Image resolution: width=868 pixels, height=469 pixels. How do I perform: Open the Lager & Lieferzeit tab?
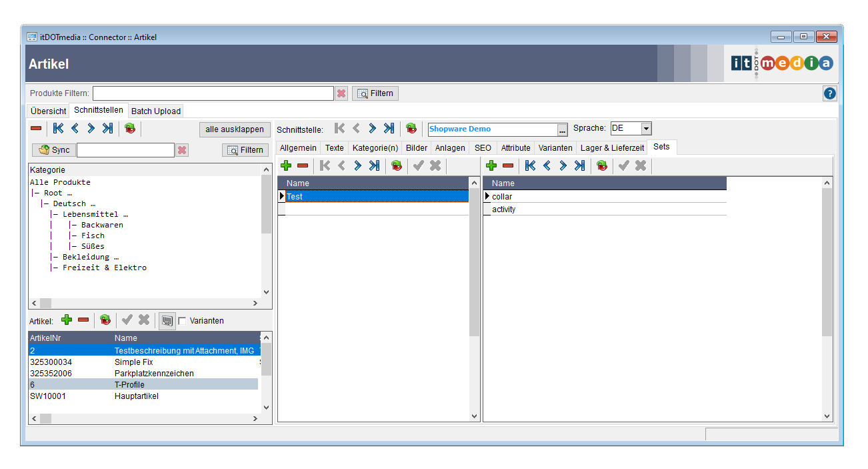(x=612, y=147)
